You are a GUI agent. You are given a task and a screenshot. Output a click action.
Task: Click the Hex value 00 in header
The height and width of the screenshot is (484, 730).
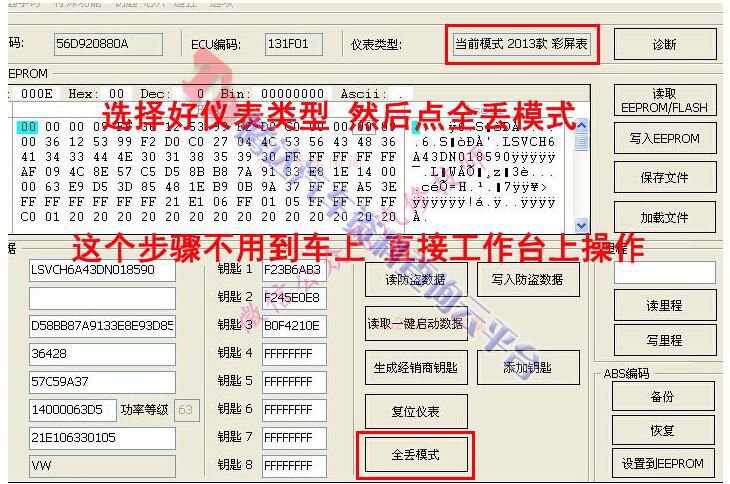[x=116, y=94]
